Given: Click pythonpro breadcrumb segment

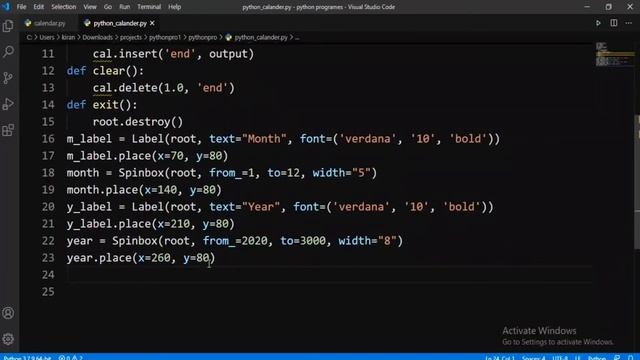Looking at the screenshot, I should click(202, 38).
